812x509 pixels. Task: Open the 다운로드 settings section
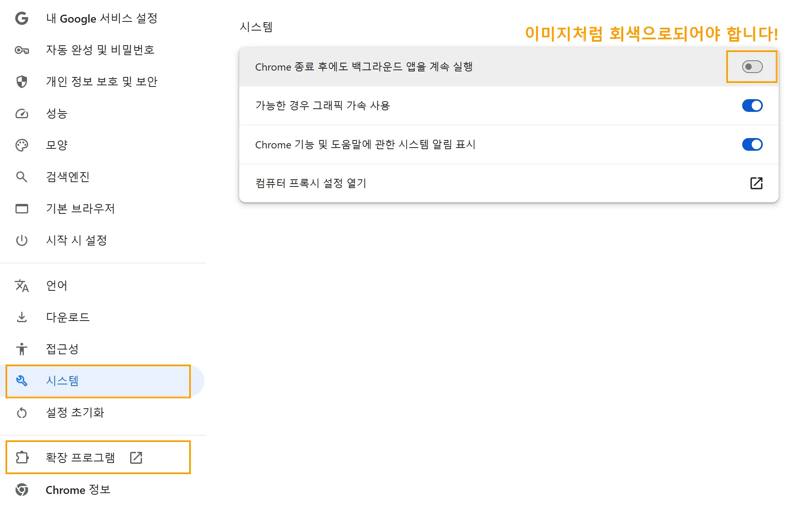pos(68,317)
